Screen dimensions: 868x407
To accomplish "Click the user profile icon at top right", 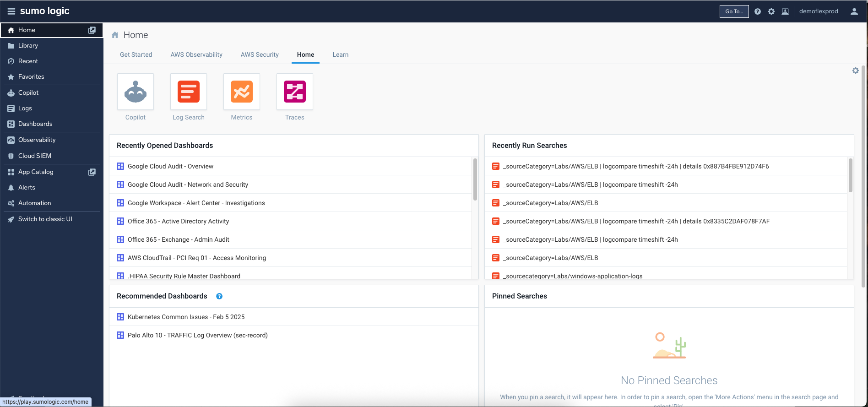I will tap(854, 11).
